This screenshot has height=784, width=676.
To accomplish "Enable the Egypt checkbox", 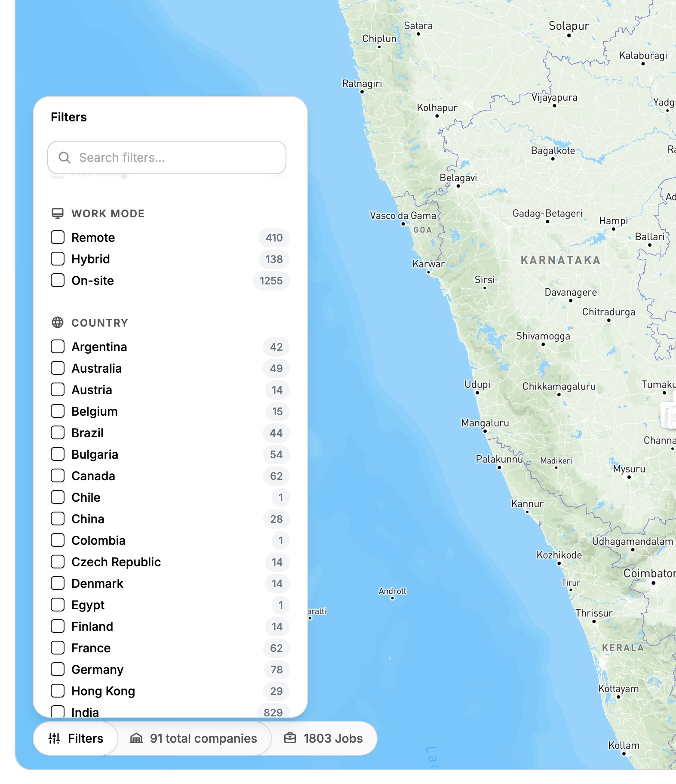I will 58,605.
